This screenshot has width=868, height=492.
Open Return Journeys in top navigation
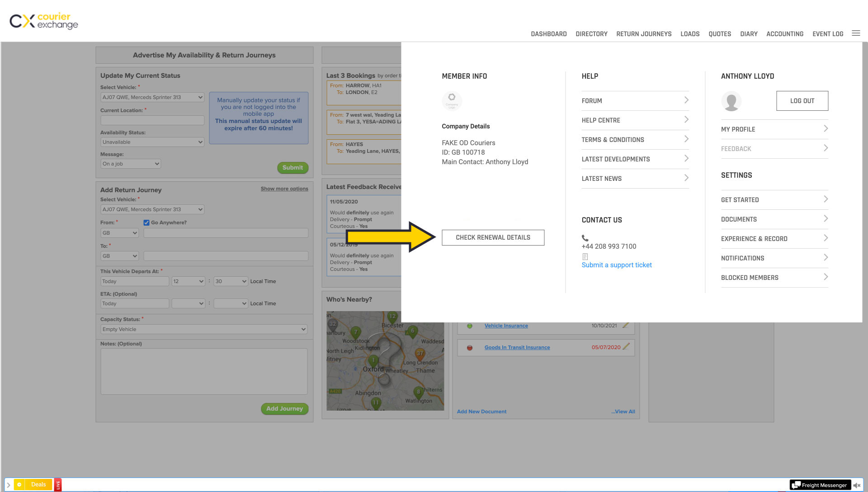click(x=644, y=34)
